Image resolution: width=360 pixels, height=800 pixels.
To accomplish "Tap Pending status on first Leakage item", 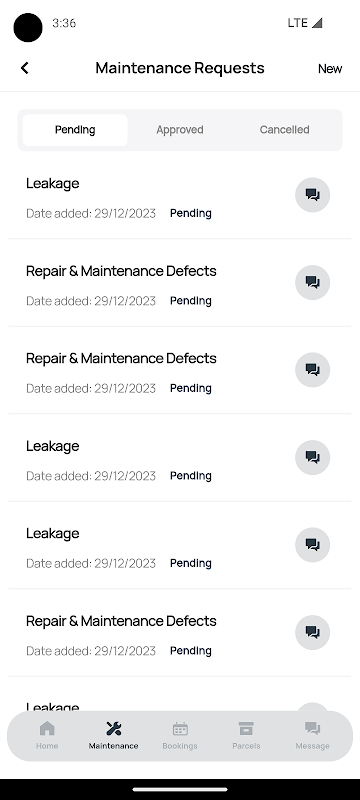I will [191, 213].
